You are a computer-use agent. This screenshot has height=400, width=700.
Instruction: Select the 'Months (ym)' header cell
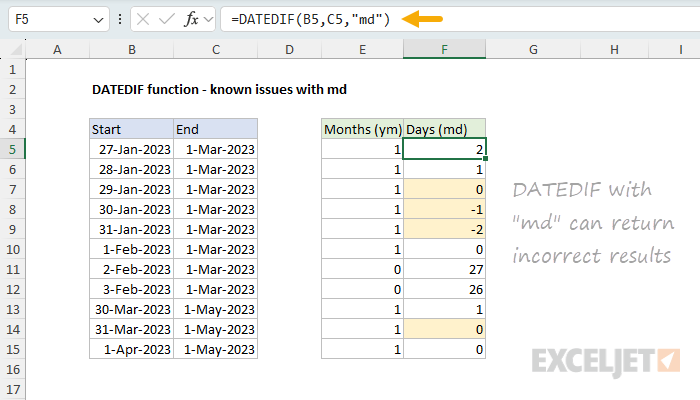[362, 129]
